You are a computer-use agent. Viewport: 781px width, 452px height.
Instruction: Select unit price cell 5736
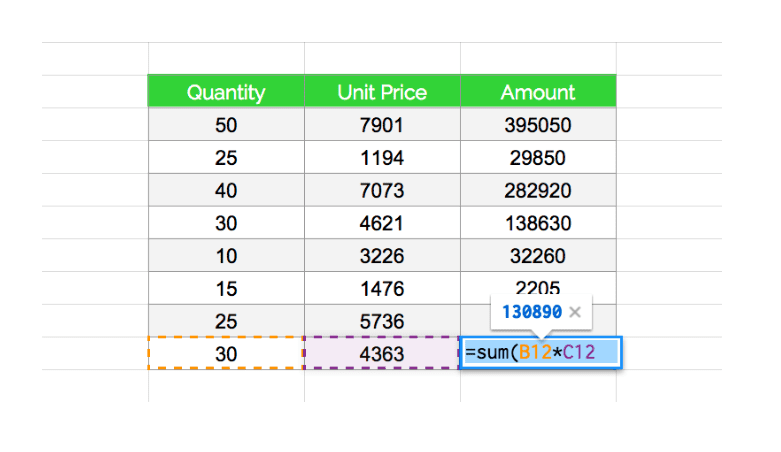(382, 321)
